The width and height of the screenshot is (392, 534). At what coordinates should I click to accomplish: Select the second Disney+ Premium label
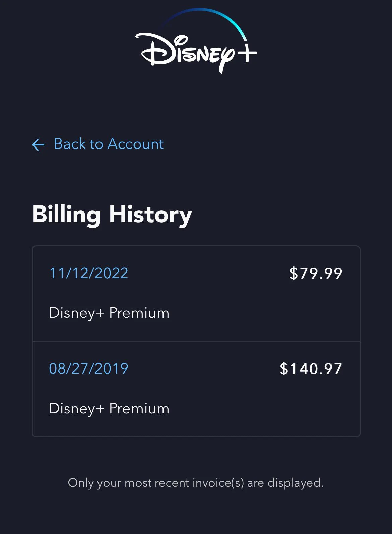[x=109, y=408]
